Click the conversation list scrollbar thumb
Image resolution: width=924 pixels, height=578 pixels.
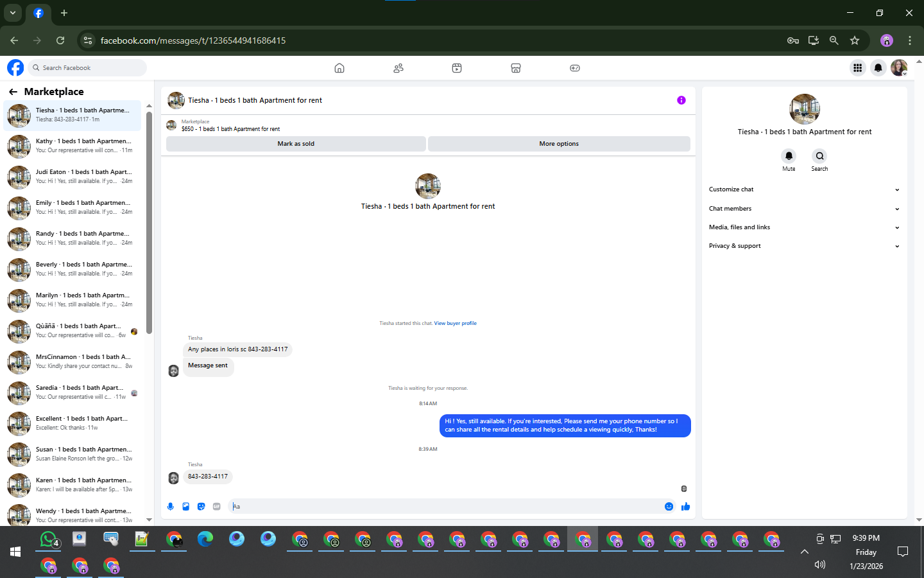coord(149,223)
